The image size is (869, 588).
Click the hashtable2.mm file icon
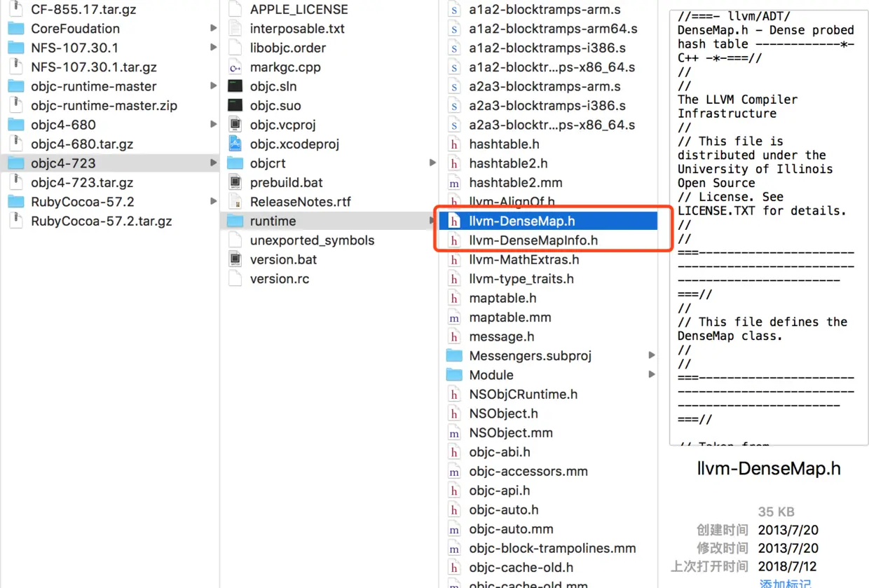coord(454,182)
